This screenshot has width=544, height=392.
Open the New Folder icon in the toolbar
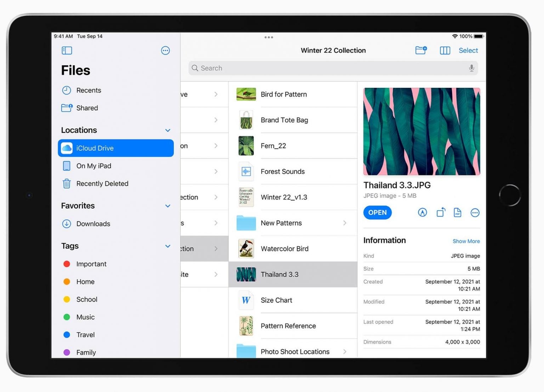[421, 50]
